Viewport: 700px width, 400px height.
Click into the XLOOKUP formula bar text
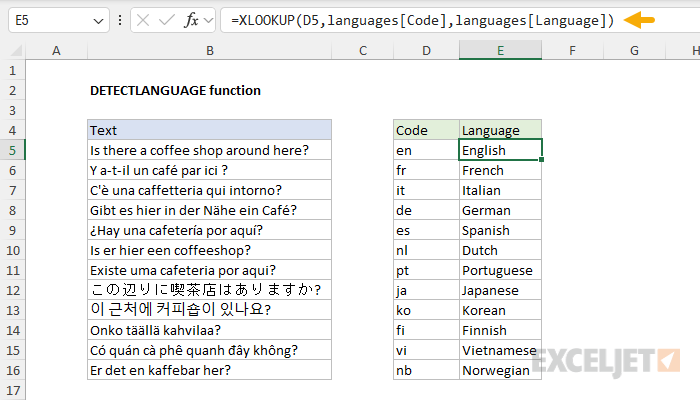[x=422, y=20]
